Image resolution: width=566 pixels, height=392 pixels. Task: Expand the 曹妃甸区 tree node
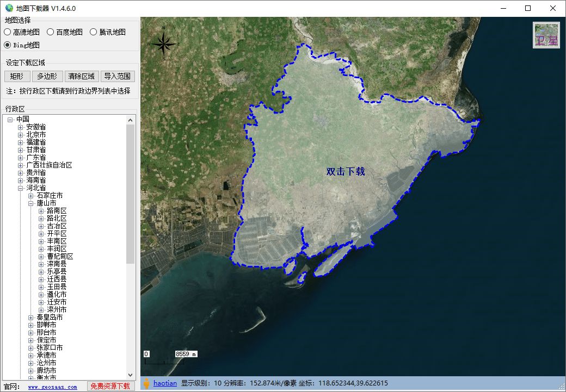coord(41,257)
